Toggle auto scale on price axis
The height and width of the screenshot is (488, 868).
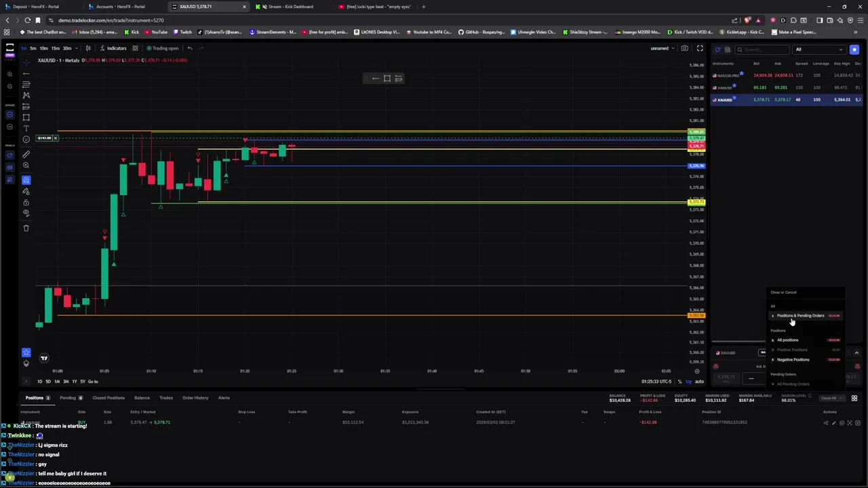pyautogui.click(x=698, y=382)
